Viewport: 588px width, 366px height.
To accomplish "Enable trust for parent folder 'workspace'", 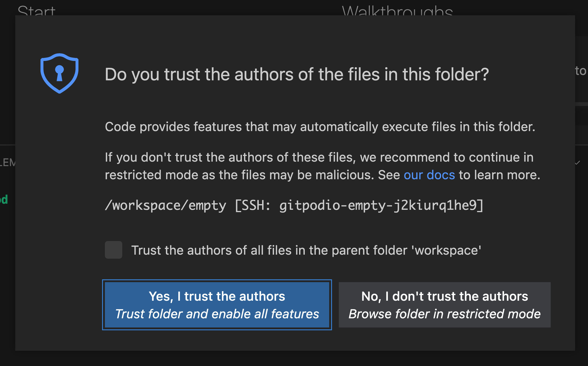I will click(x=113, y=250).
